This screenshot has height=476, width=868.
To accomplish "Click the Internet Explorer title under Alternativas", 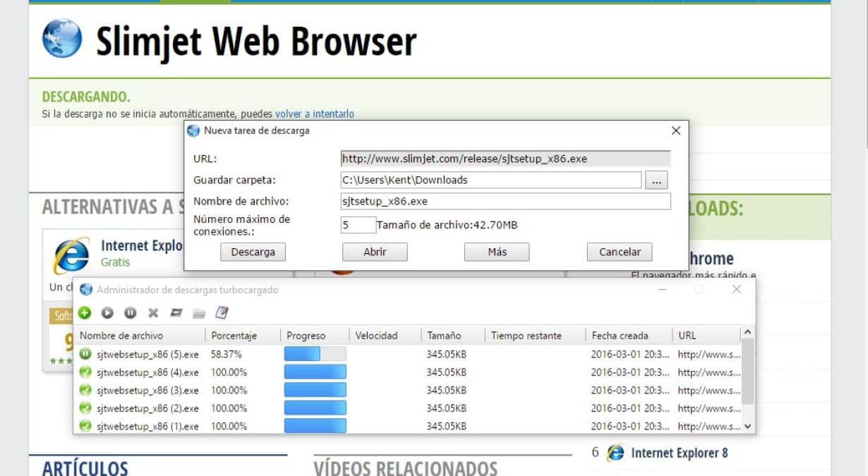I will [142, 245].
